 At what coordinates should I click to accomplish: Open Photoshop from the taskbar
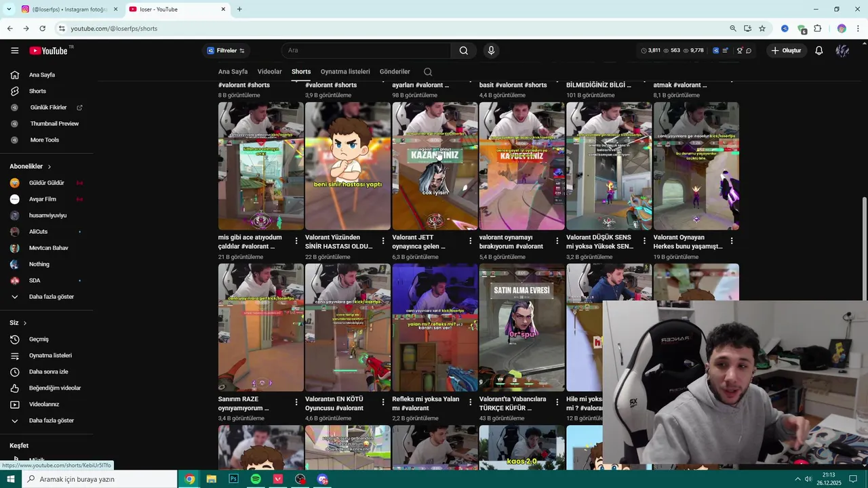pyautogui.click(x=233, y=479)
